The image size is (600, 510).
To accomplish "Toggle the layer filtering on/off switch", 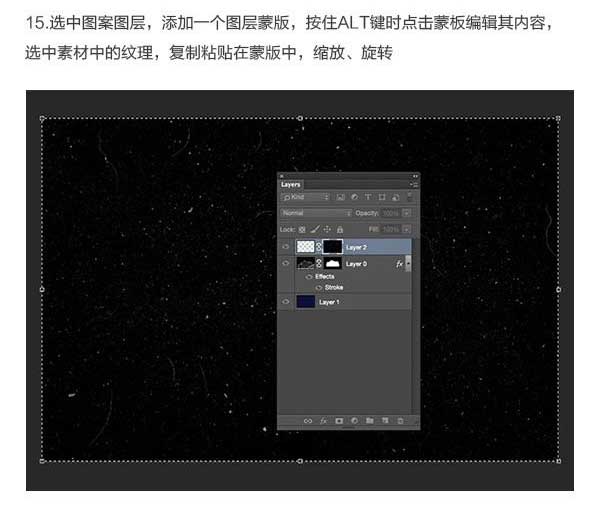I will (410, 197).
